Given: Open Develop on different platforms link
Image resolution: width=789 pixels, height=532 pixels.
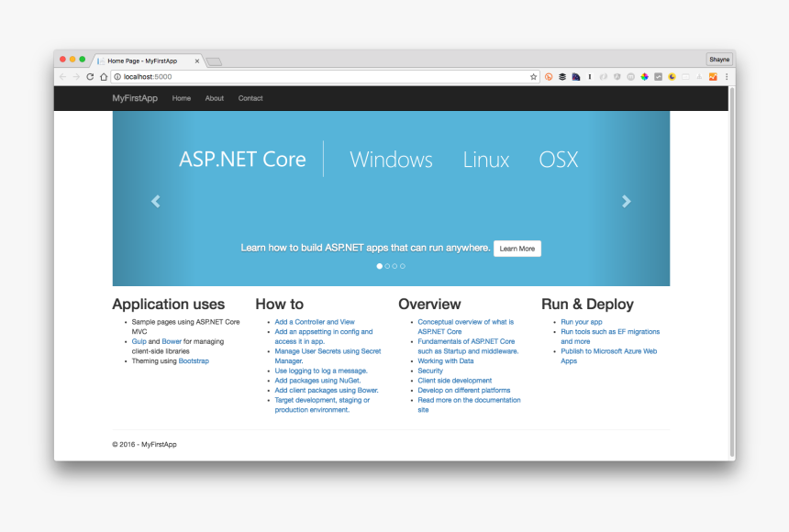Looking at the screenshot, I should pyautogui.click(x=464, y=390).
